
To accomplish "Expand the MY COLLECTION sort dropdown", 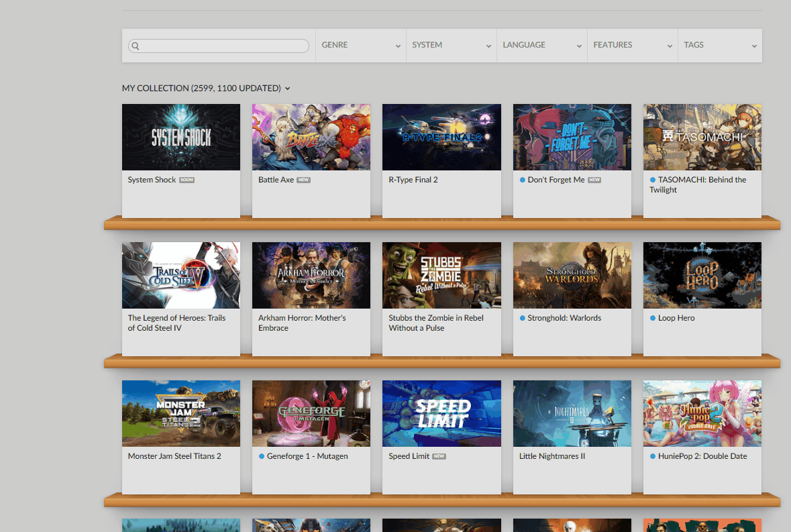I will (x=206, y=89).
